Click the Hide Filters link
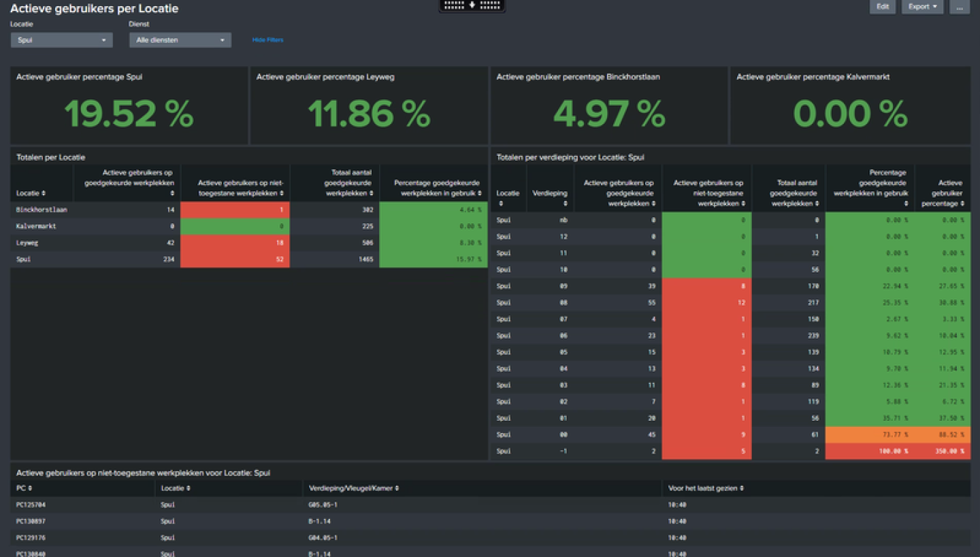 267,40
